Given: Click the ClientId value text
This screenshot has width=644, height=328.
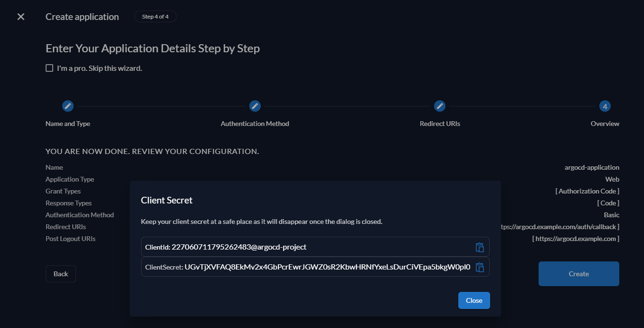Looking at the screenshot, I should (x=239, y=247).
